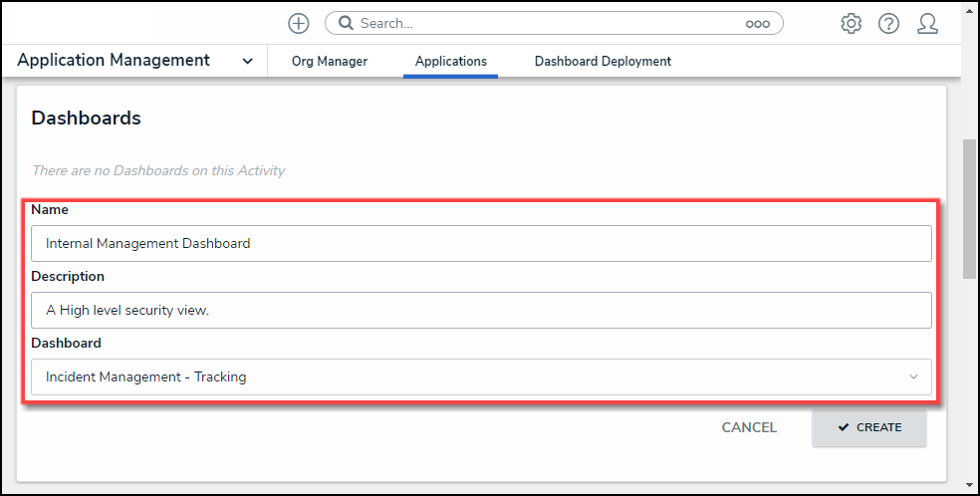Screen dimensions: 980x496
Task: Expand the Application Management chevron
Action: [x=247, y=62]
